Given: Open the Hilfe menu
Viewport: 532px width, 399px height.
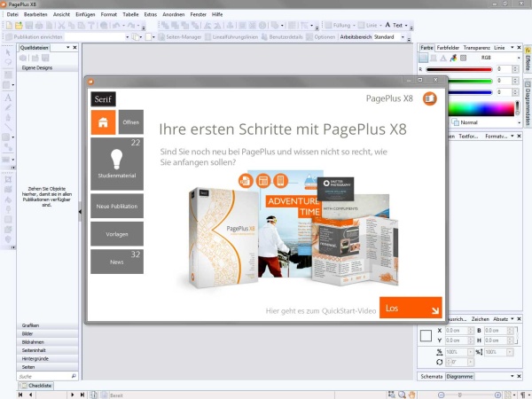Looking at the screenshot, I should [x=217, y=14].
